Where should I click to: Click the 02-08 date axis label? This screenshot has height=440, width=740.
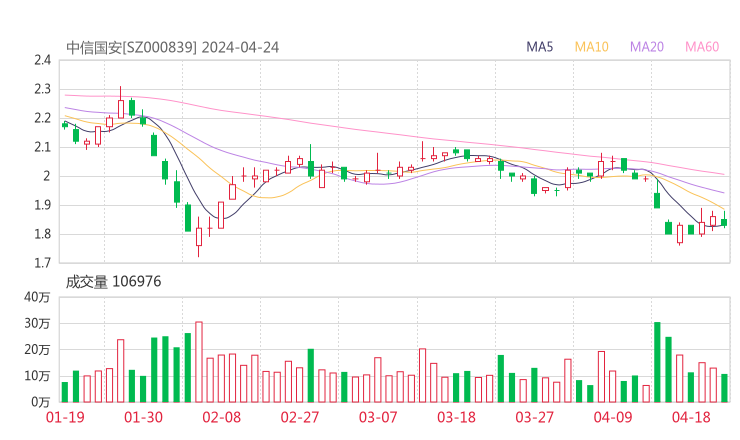coord(221,417)
